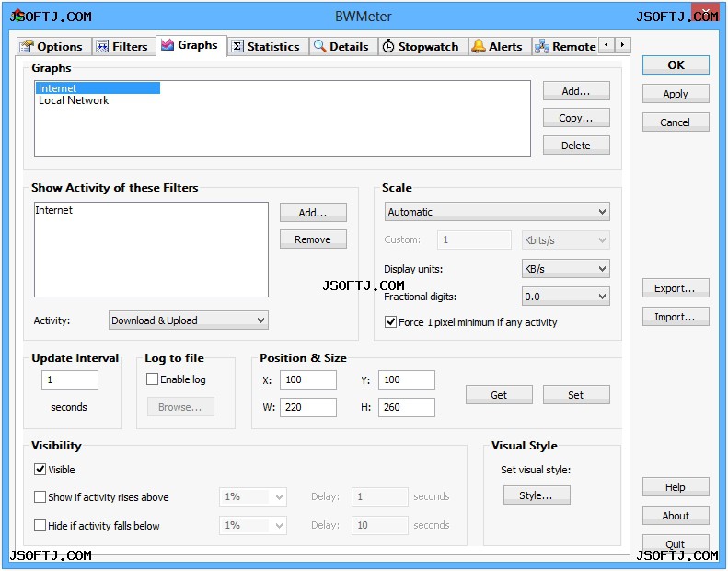Click the Import button
The image size is (728, 571).
coord(676,317)
